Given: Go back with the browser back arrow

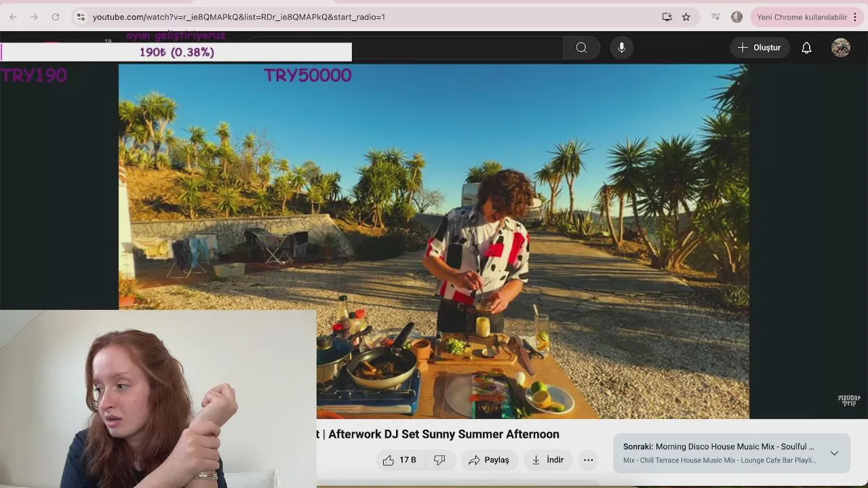Looking at the screenshot, I should (x=13, y=17).
